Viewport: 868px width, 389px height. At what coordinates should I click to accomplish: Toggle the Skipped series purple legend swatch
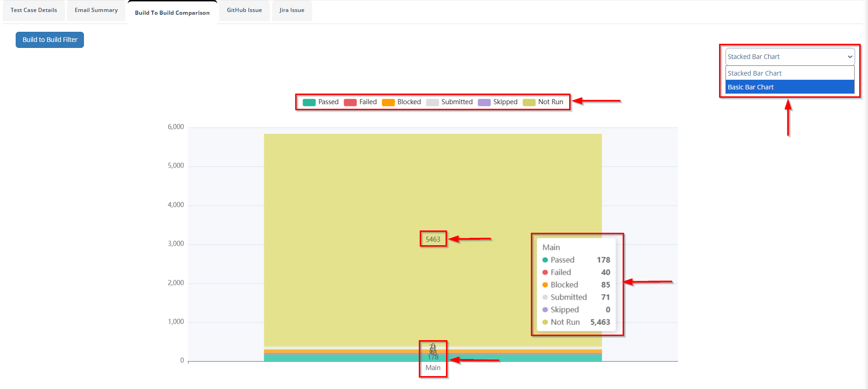click(484, 102)
